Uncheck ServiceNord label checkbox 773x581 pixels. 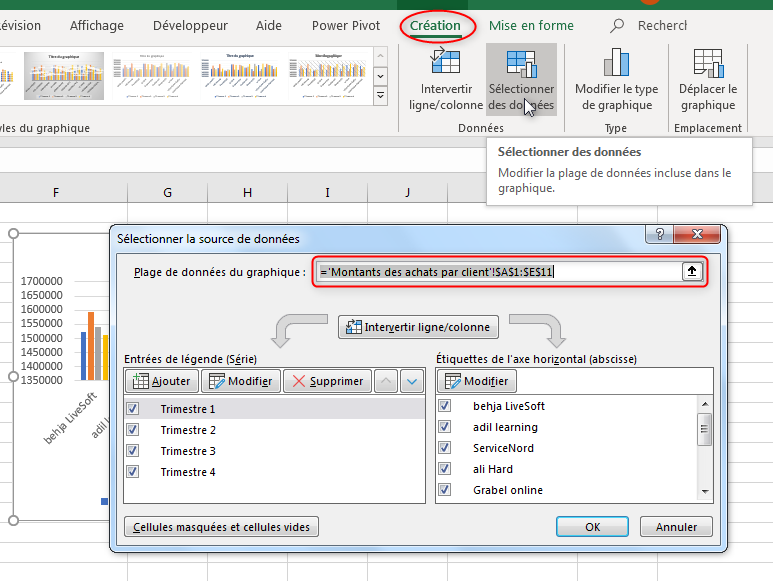(x=445, y=447)
